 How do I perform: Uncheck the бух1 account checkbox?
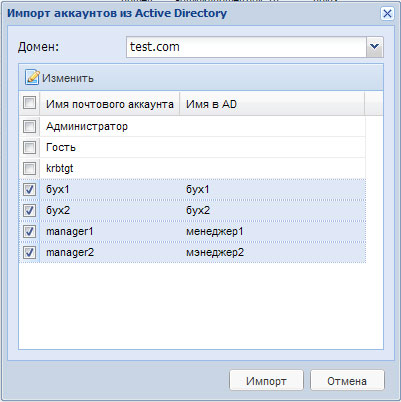[x=29, y=189]
